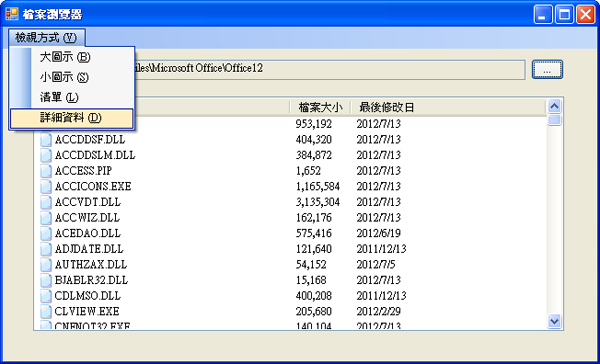Select the file name ADJDATE.DLL
600x364 pixels.
tap(89, 249)
